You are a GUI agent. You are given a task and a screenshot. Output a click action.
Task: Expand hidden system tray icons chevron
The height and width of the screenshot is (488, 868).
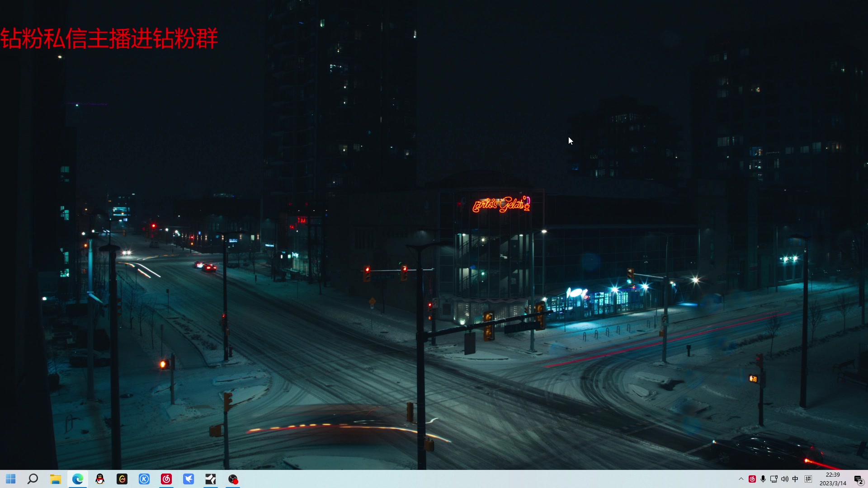[x=741, y=479]
